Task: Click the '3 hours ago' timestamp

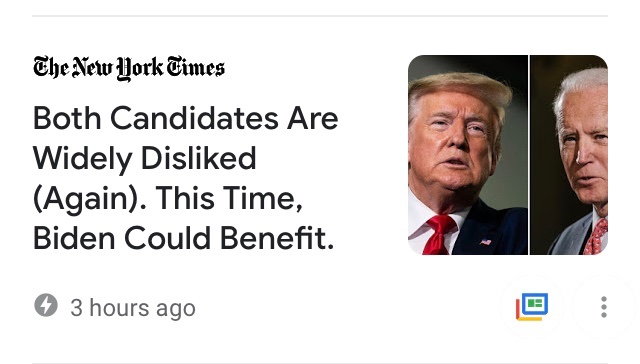Action: [x=133, y=308]
